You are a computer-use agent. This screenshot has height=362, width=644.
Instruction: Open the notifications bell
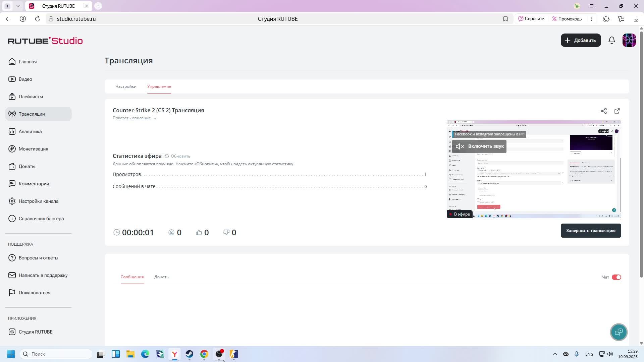612,40
